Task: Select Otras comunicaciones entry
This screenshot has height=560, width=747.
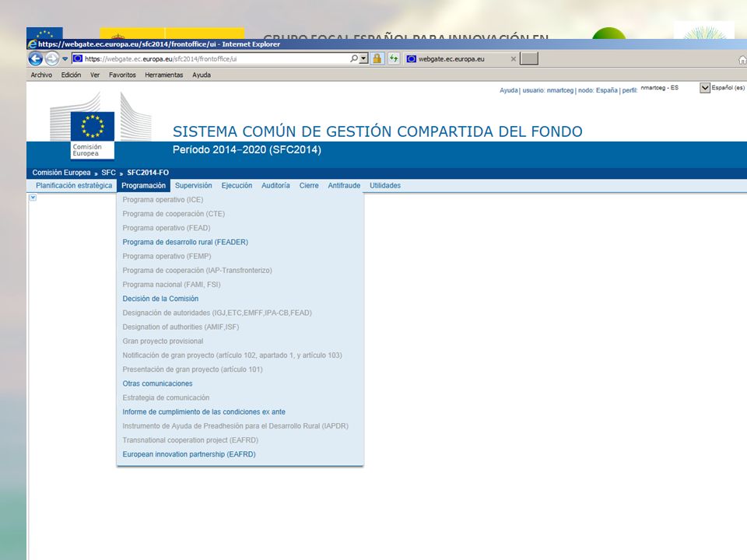Action: pyautogui.click(x=158, y=383)
